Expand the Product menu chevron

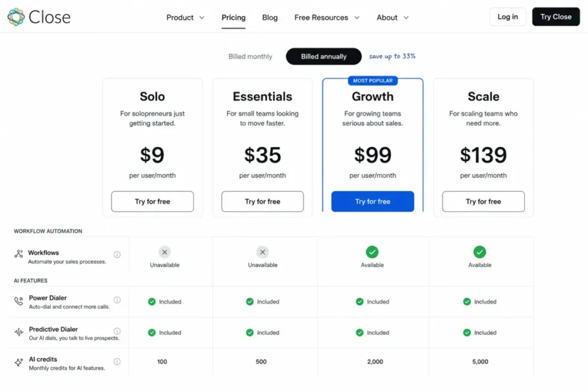pyautogui.click(x=202, y=18)
